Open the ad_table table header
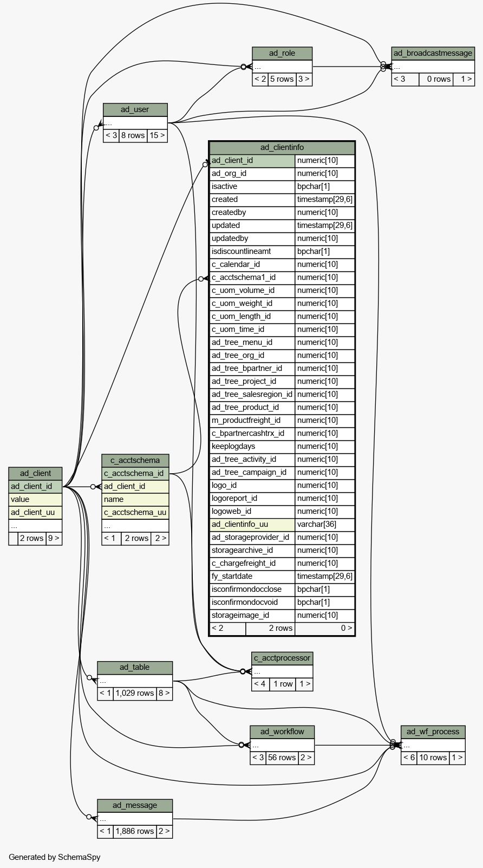 [x=135, y=667]
